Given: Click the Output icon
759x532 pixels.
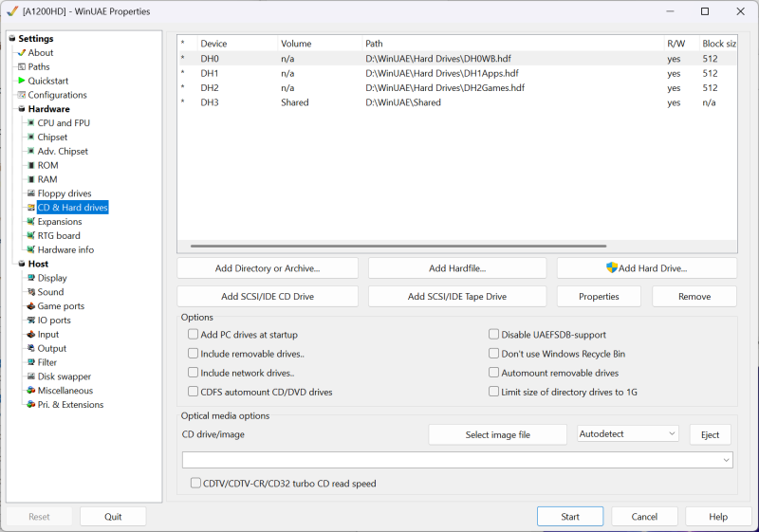Looking at the screenshot, I should (31, 348).
